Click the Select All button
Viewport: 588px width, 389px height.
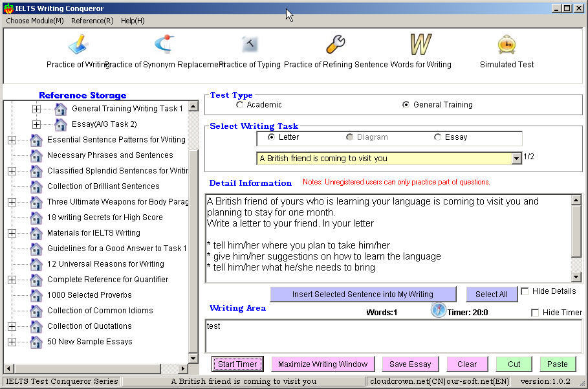[x=492, y=295]
